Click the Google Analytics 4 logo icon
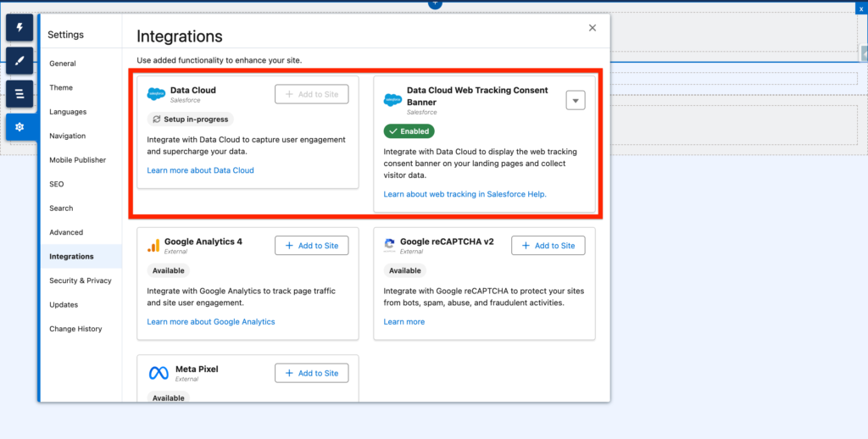This screenshot has width=868, height=439. coord(153,246)
